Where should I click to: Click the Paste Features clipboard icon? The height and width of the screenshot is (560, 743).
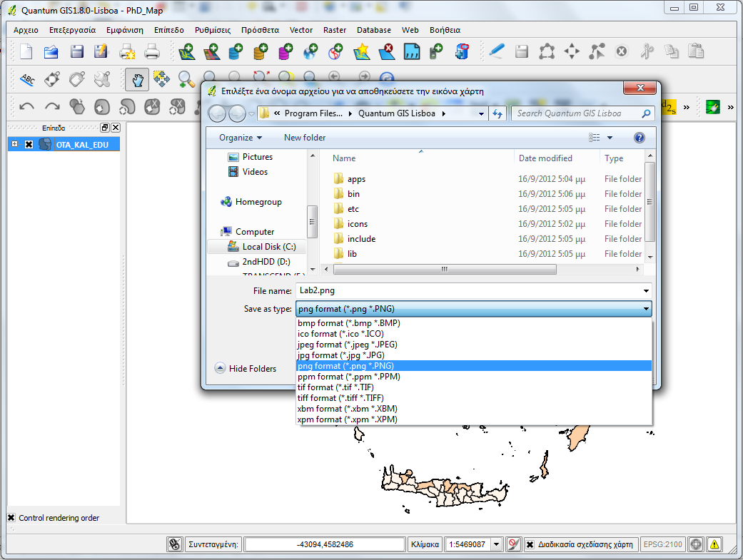[x=696, y=51]
